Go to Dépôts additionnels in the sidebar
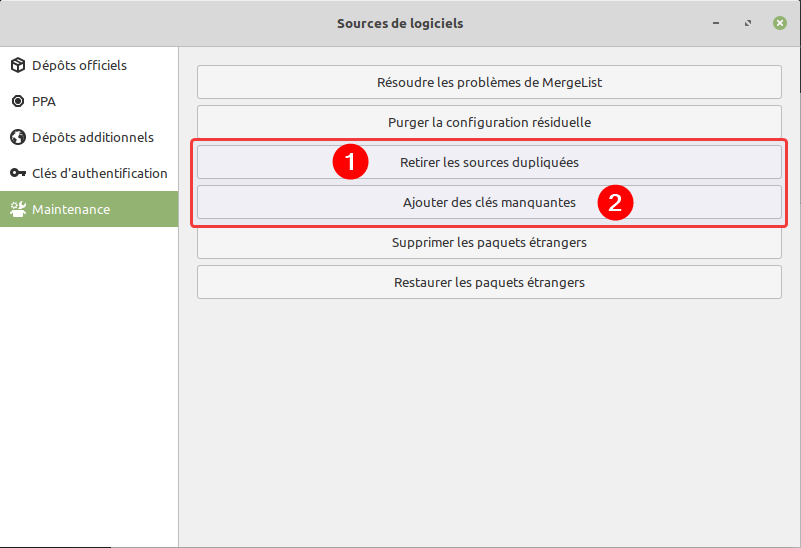This screenshot has width=801, height=548. pos(92,138)
